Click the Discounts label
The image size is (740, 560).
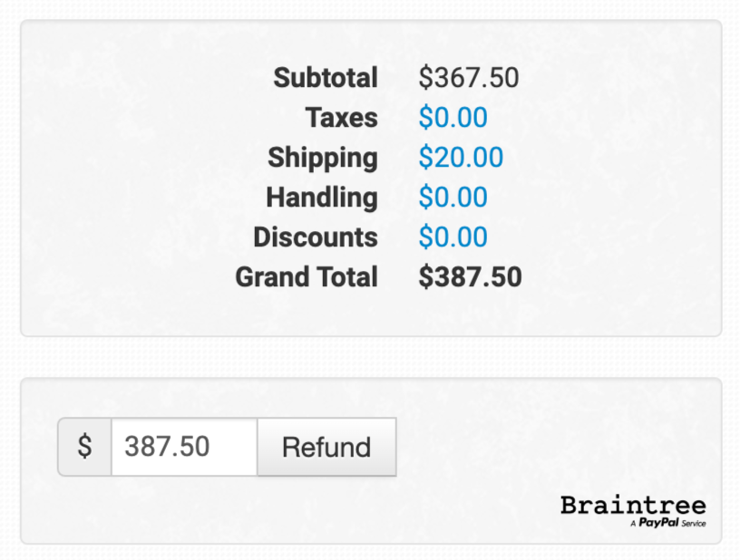315,237
